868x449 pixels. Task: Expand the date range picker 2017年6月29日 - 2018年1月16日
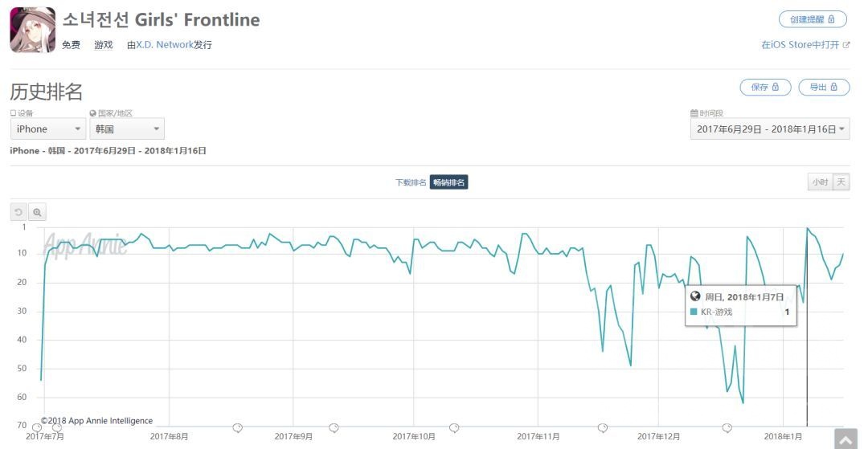[770, 129]
